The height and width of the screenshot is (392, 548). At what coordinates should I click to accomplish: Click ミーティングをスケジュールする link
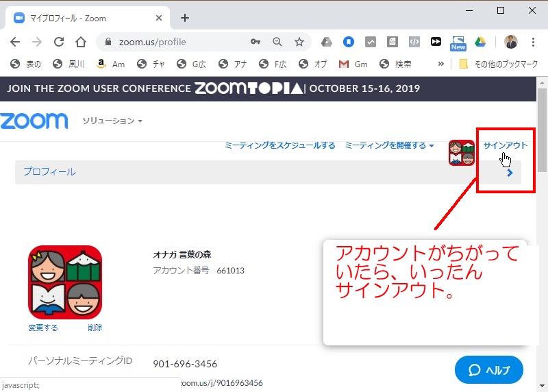280,145
